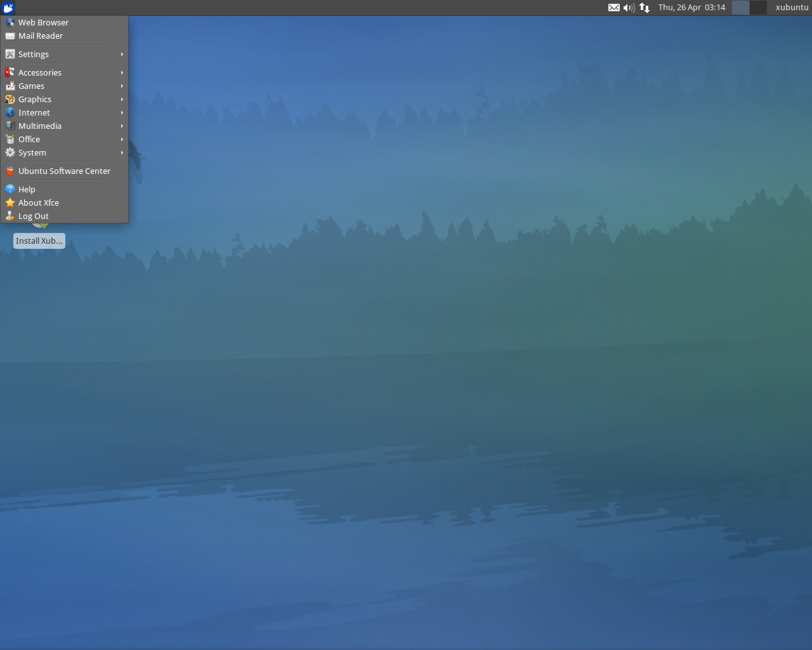Click the Accessories swiss-knife icon
The height and width of the screenshot is (650, 812).
(10, 72)
